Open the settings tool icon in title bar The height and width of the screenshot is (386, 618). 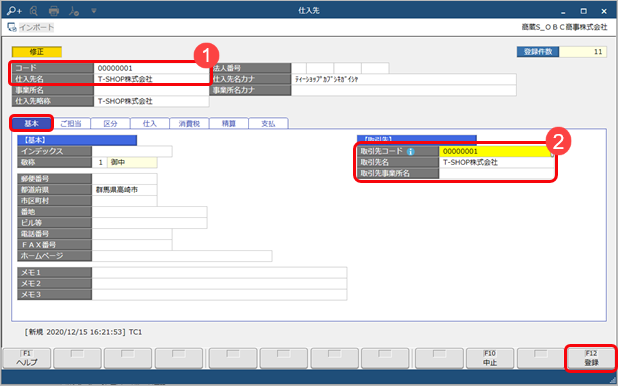pos(74,11)
